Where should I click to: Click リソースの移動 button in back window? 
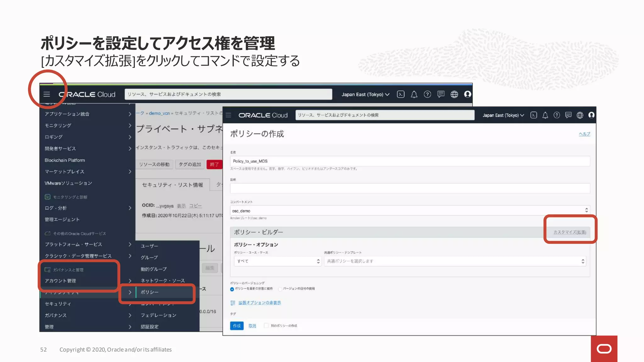154,164
